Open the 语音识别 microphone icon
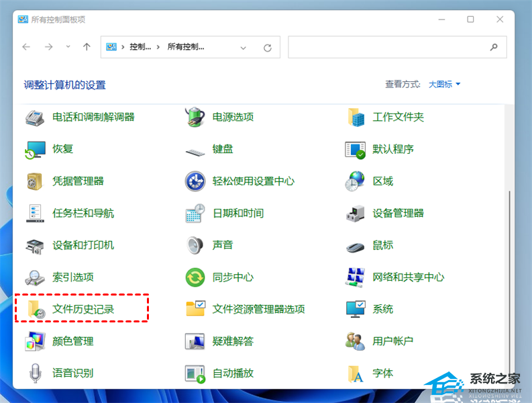This screenshot has height=403, width=532. tap(35, 373)
